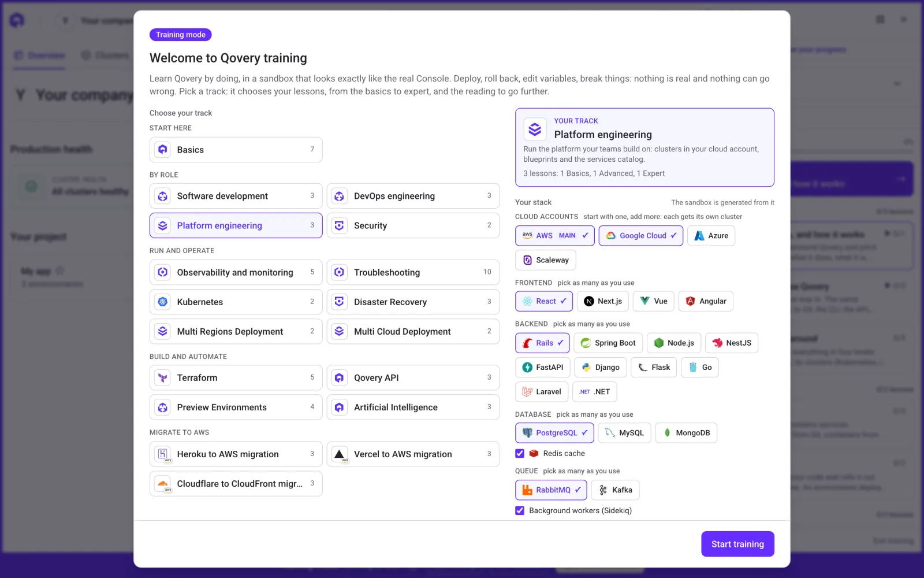Image resolution: width=924 pixels, height=578 pixels.
Task: Toggle the Next.js frontend option
Action: click(603, 301)
